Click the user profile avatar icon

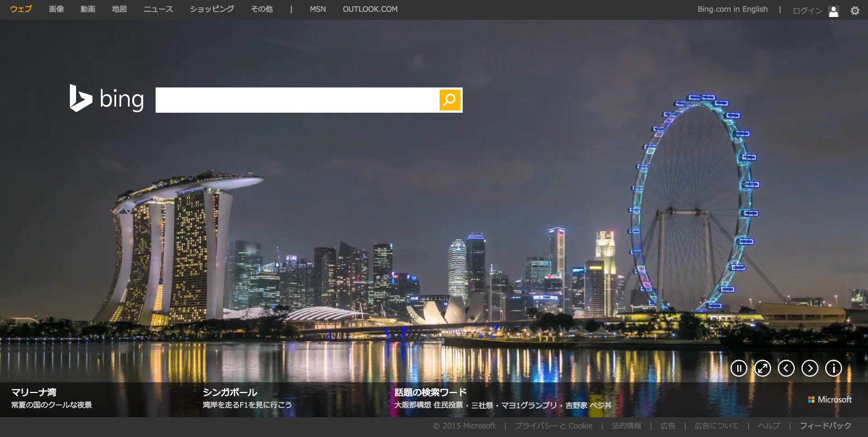click(834, 11)
